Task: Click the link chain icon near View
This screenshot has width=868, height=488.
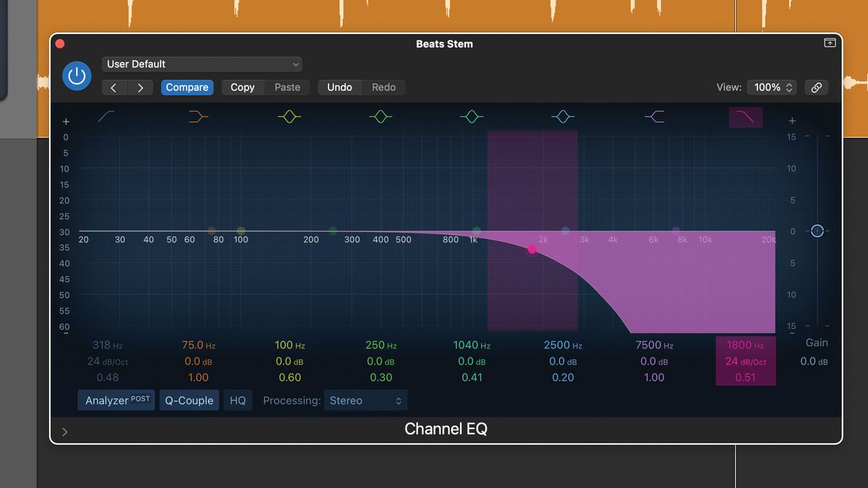Action: (816, 87)
